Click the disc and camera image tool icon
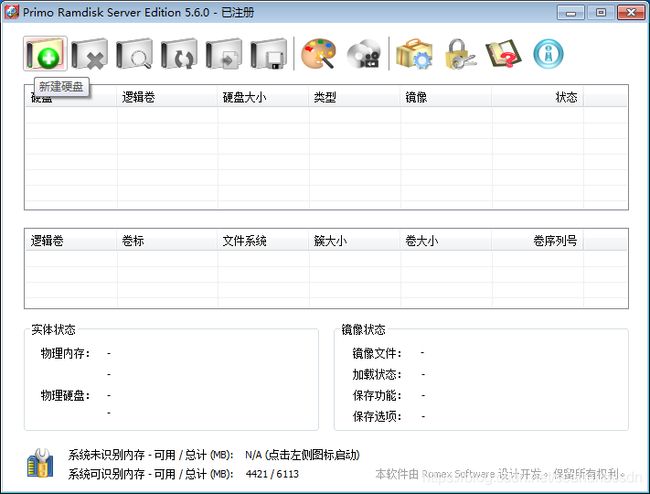 364,54
